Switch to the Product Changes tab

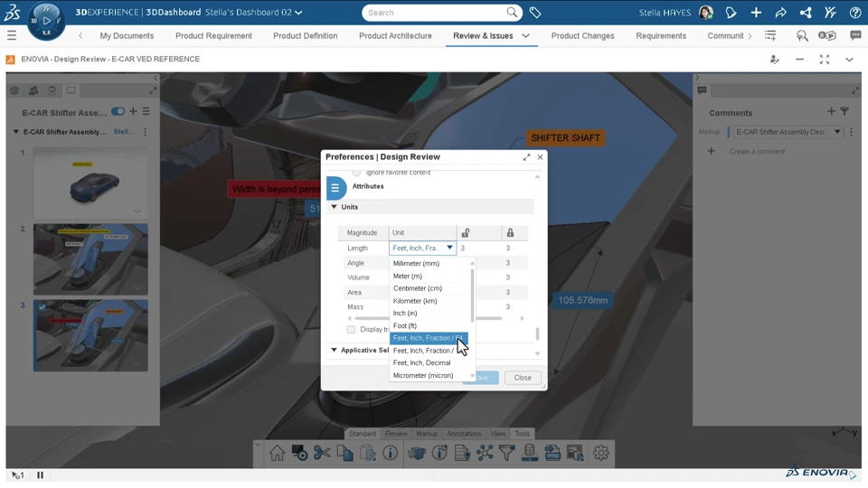pyautogui.click(x=582, y=35)
